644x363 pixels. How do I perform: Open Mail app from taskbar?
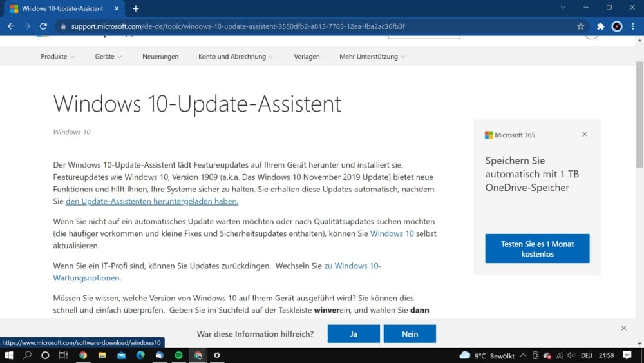[x=121, y=355]
